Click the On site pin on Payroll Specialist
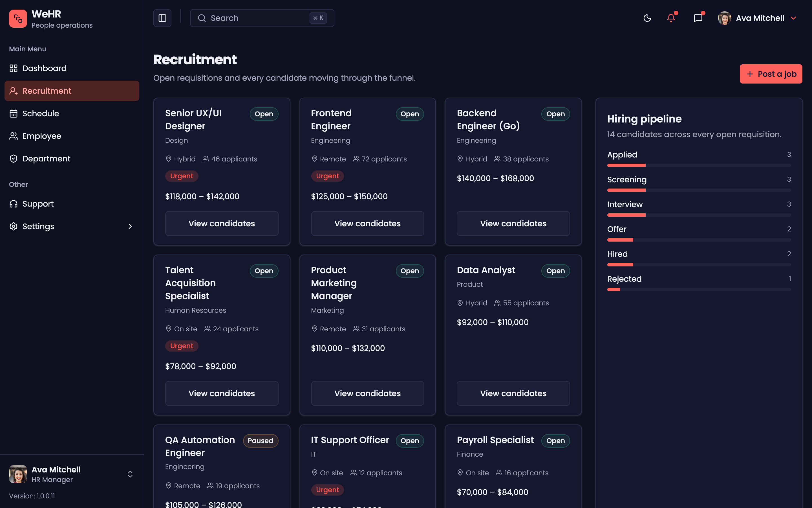This screenshot has width=812, height=508. (x=460, y=472)
